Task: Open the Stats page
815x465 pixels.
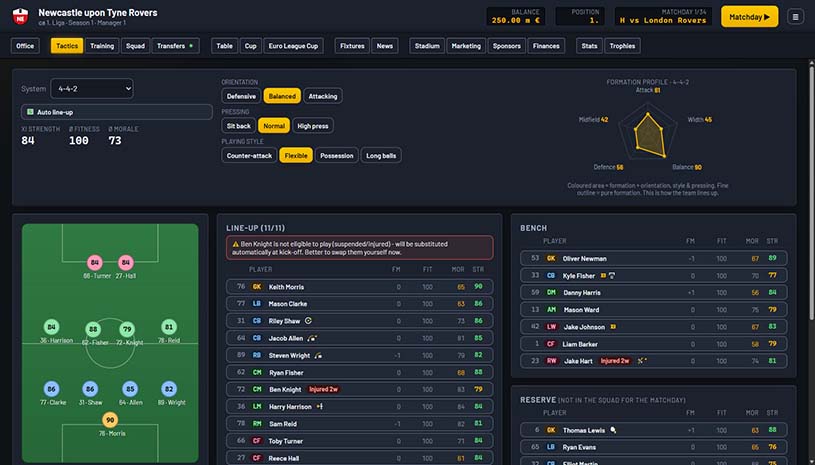Action: click(589, 46)
